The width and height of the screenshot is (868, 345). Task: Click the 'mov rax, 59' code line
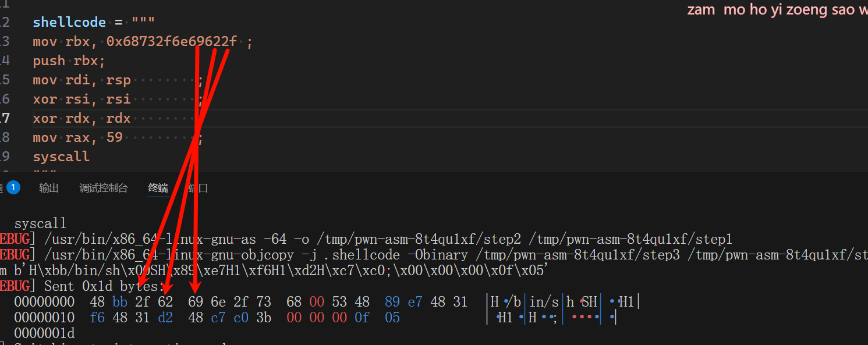pyautogui.click(x=78, y=137)
